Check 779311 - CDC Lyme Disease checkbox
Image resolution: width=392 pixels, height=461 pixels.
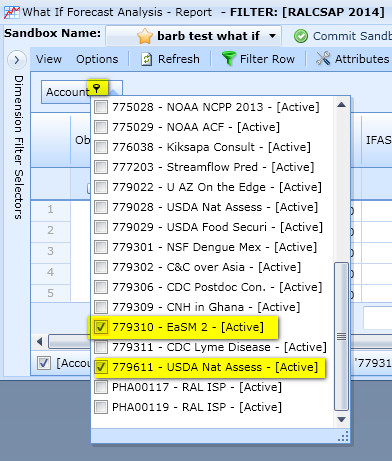[101, 347]
